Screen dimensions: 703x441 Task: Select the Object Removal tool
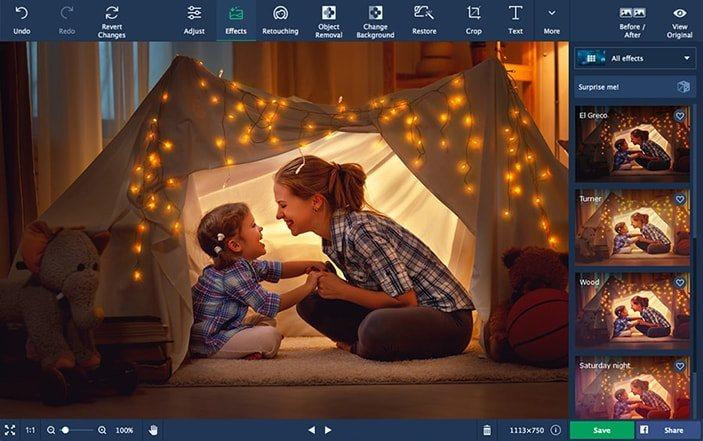pos(328,19)
